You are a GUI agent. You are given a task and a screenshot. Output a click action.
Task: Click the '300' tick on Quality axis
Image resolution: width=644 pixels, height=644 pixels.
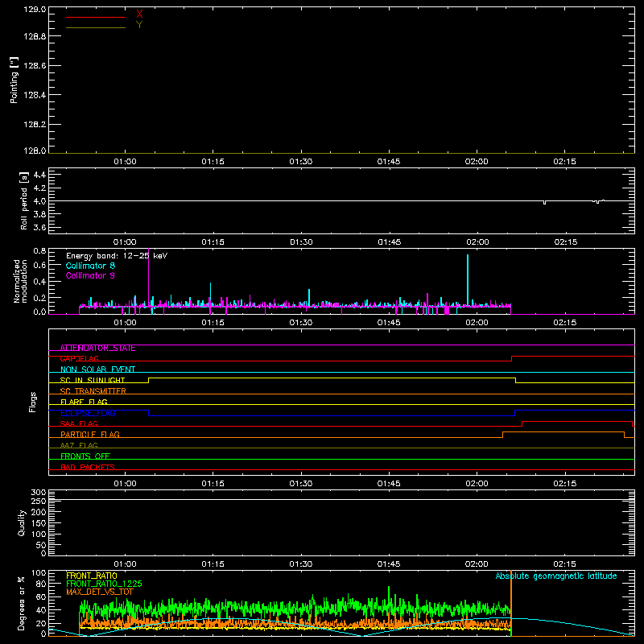(x=39, y=493)
